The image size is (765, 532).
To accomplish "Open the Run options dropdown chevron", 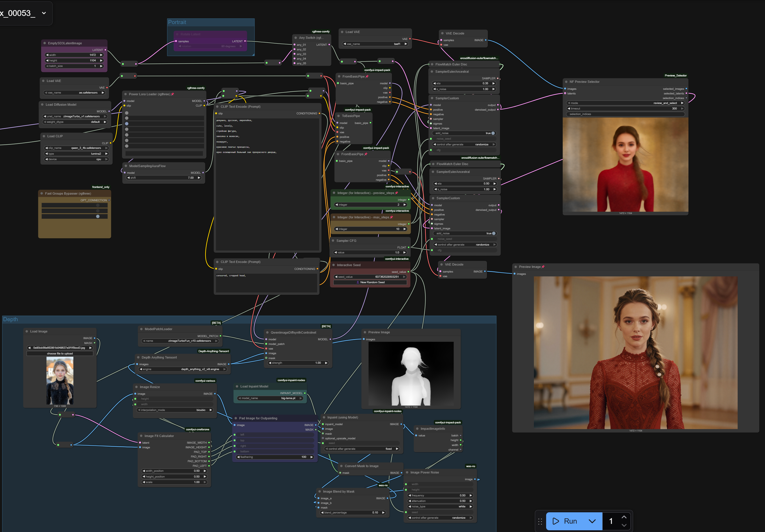I will (x=592, y=521).
